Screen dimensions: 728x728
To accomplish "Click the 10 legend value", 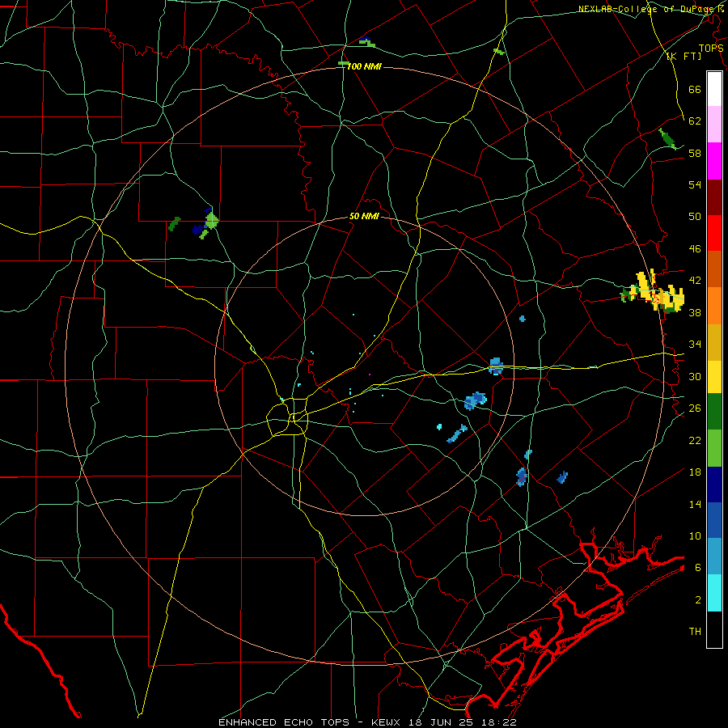I will point(695,536).
